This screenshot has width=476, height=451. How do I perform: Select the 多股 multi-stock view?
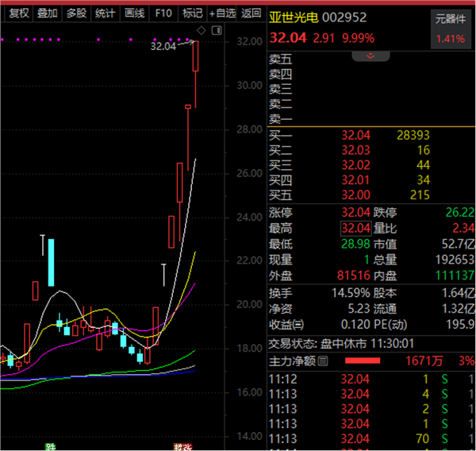click(76, 13)
